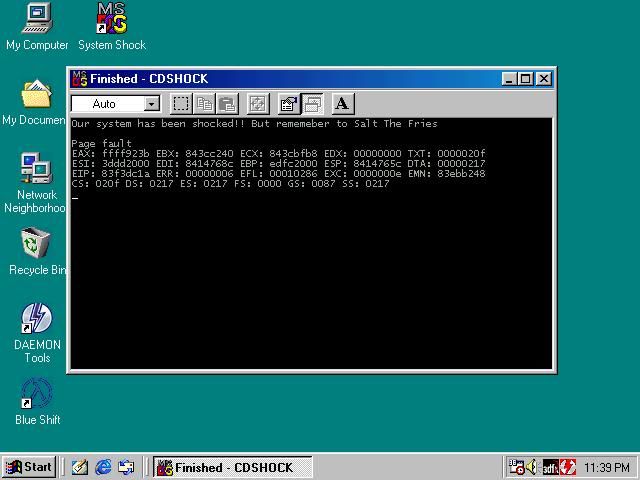Select the Blue Shift shortcut icon
Screen dimensions: 640x480
pos(37,402)
